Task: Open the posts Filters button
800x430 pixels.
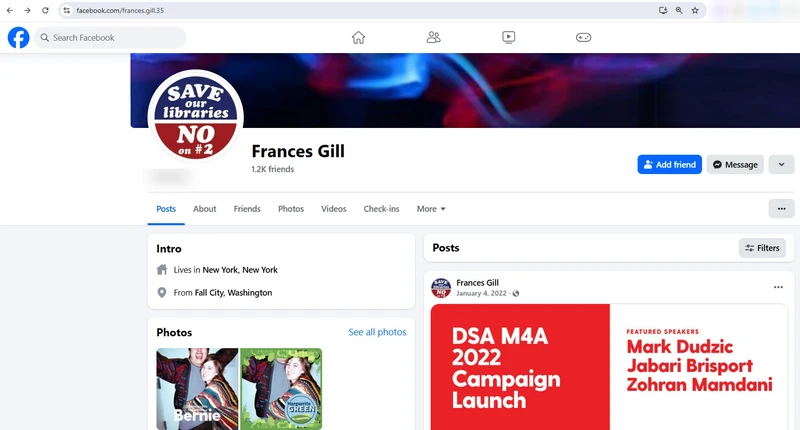Action: 762,248
